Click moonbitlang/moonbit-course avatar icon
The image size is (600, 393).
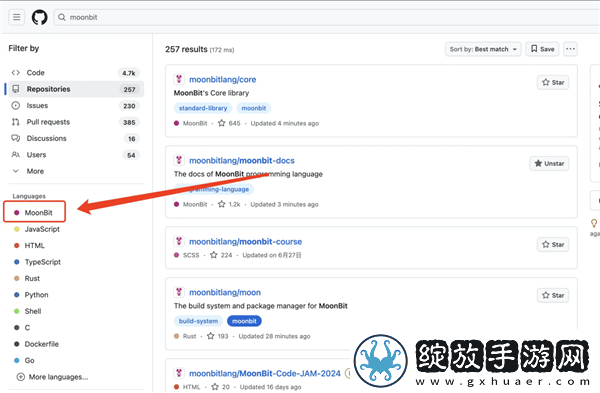(x=179, y=241)
